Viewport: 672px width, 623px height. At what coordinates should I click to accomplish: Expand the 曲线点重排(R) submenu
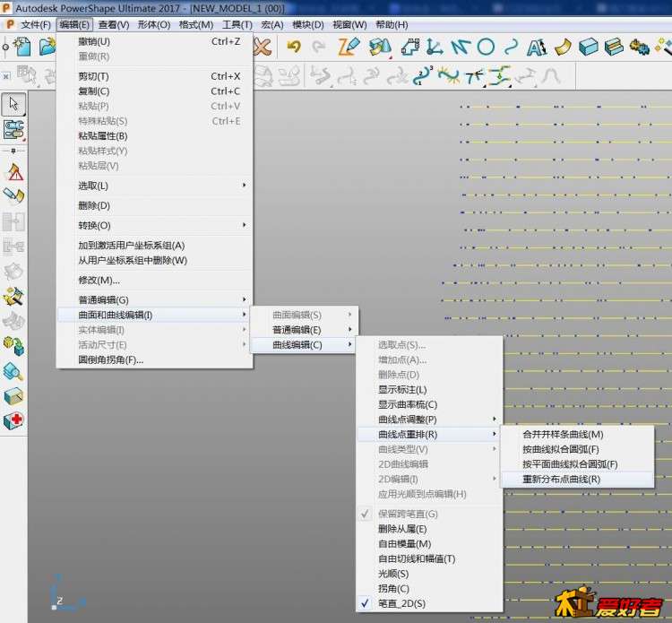(x=429, y=435)
